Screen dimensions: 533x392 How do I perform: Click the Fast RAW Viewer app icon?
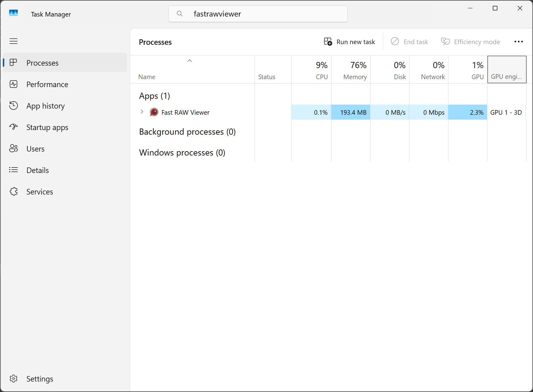pyautogui.click(x=154, y=112)
